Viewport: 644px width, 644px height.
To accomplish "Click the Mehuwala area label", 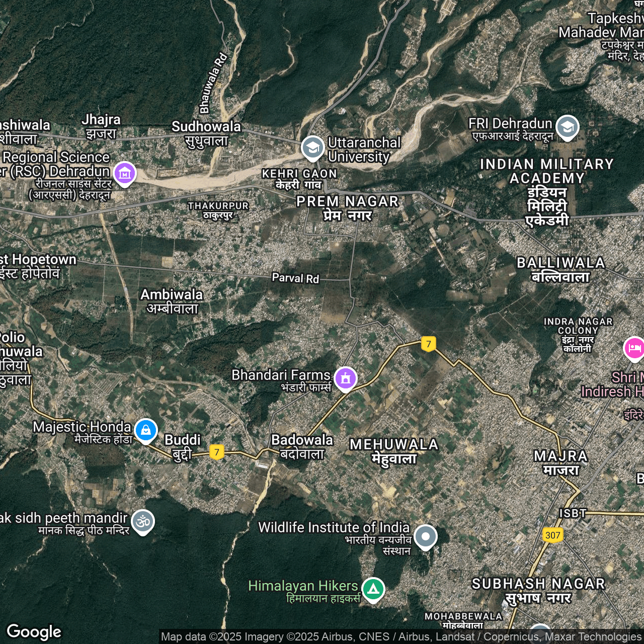I will 394,451.
